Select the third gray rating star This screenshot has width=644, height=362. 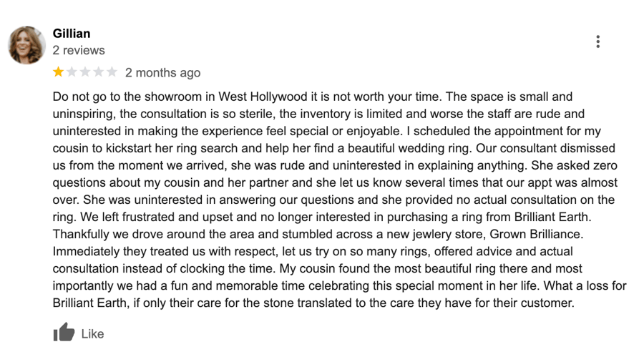[85, 72]
